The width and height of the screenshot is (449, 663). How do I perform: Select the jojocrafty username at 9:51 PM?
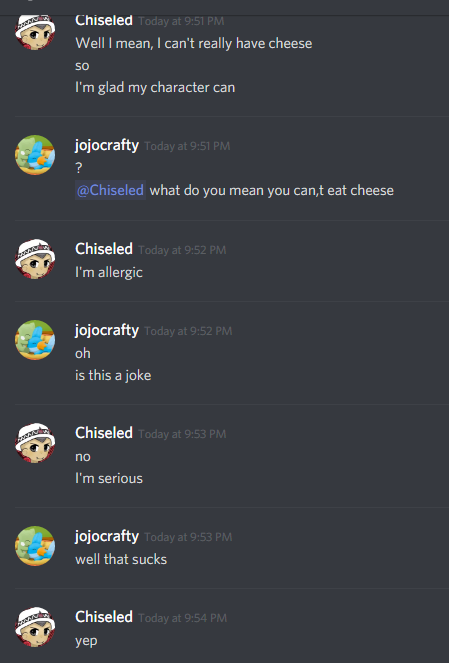[107, 145]
